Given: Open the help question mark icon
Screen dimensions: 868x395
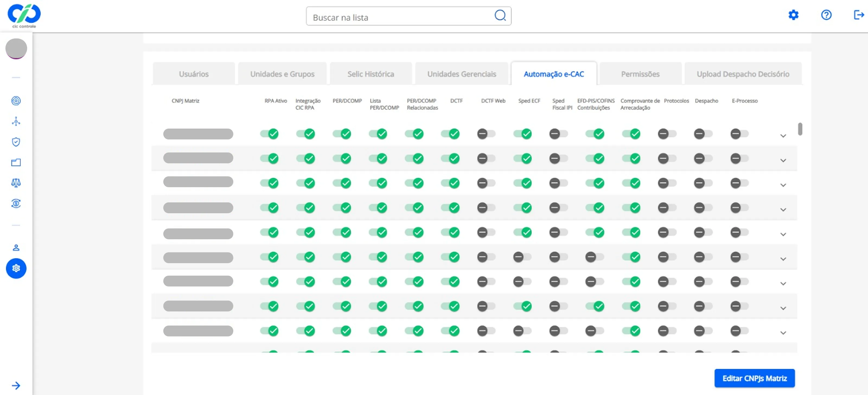Looking at the screenshot, I should pyautogui.click(x=826, y=15).
